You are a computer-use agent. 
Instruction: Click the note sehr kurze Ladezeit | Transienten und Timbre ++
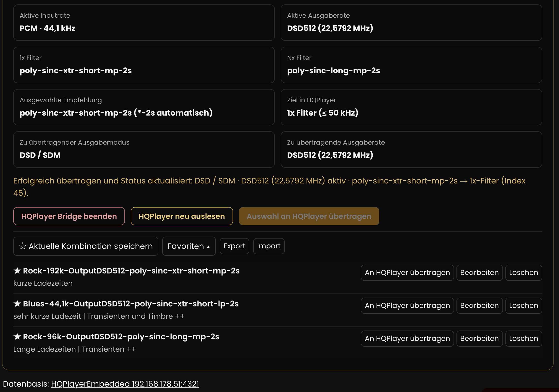tap(99, 316)
